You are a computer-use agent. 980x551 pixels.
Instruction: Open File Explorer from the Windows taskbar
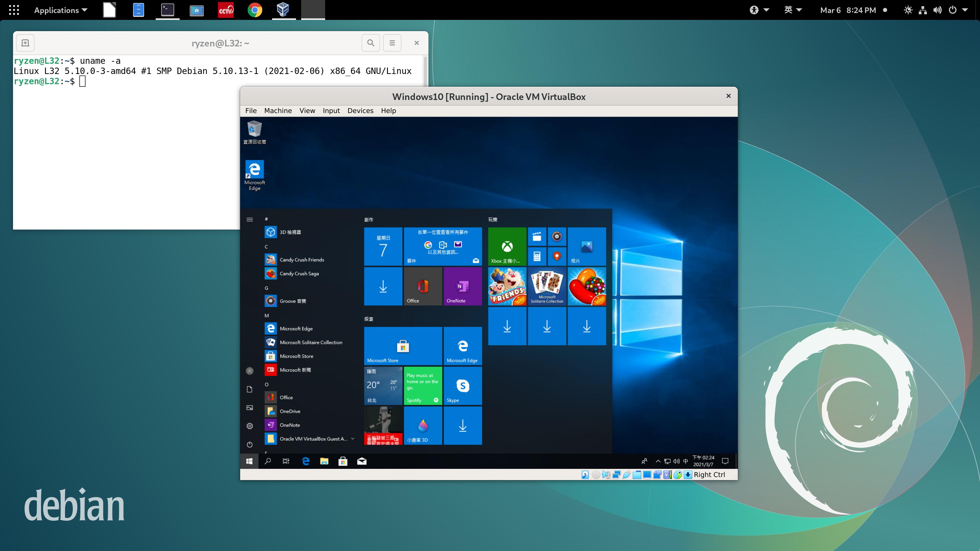(x=324, y=461)
